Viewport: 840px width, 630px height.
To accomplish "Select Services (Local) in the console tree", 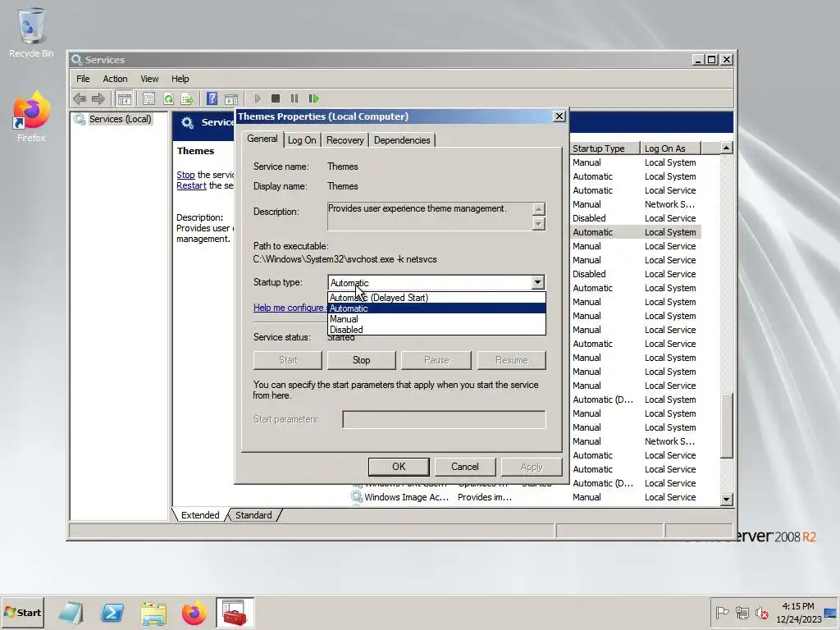I will click(120, 119).
